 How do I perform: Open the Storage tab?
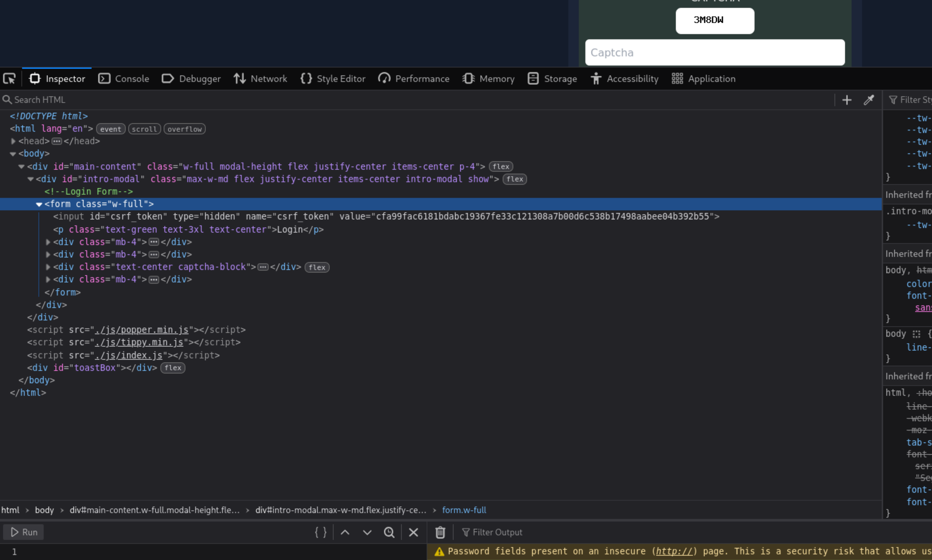(553, 79)
